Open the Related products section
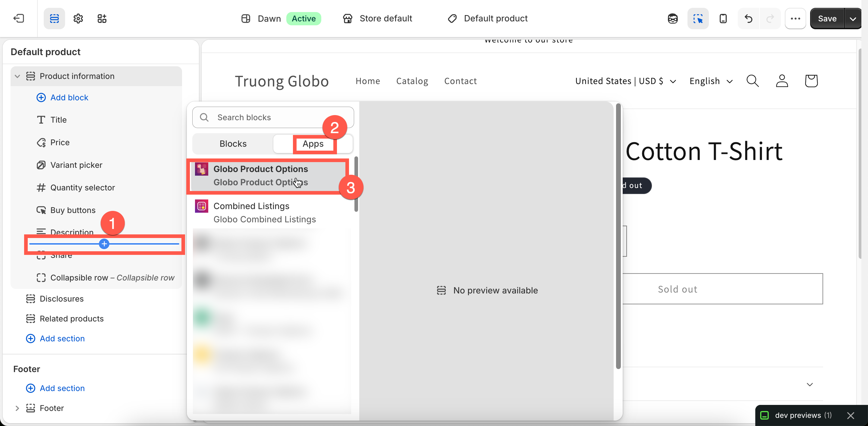Image resolution: width=868 pixels, height=426 pixels. pyautogui.click(x=65, y=318)
